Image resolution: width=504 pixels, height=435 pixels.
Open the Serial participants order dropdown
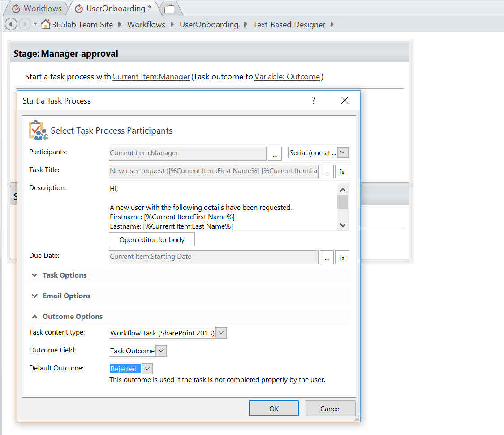(343, 153)
